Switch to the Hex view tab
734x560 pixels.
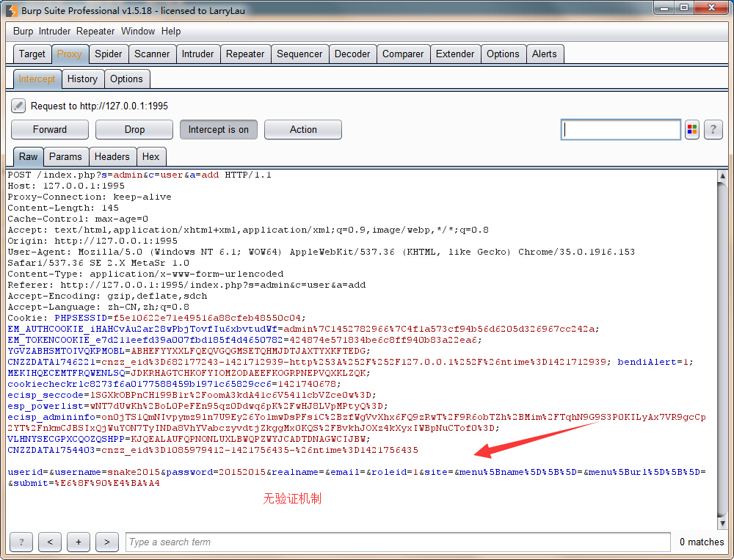(150, 156)
